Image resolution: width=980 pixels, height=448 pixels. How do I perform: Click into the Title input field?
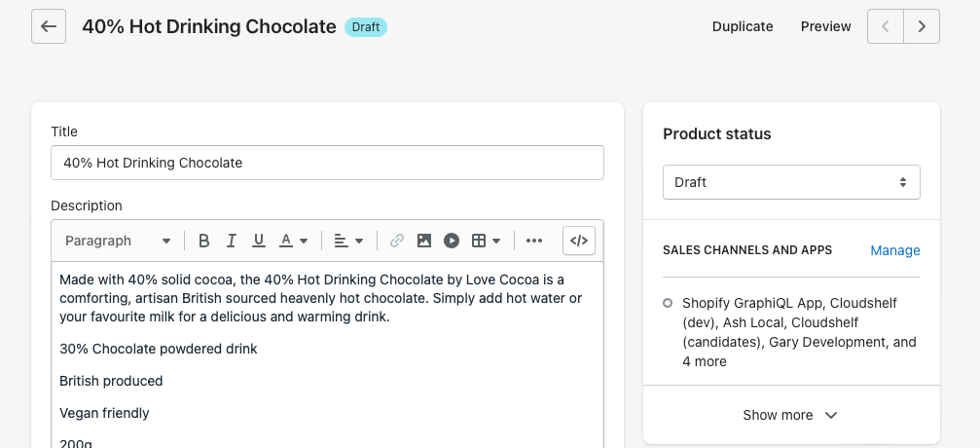click(x=328, y=163)
